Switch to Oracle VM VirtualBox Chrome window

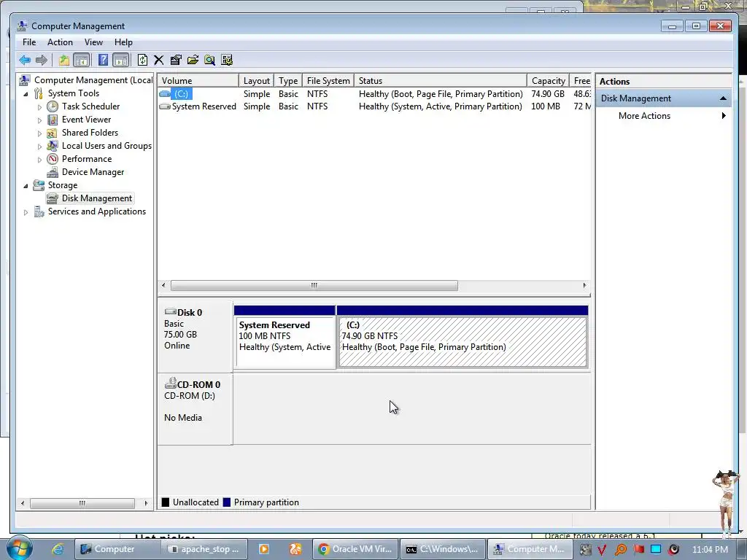coord(355,549)
